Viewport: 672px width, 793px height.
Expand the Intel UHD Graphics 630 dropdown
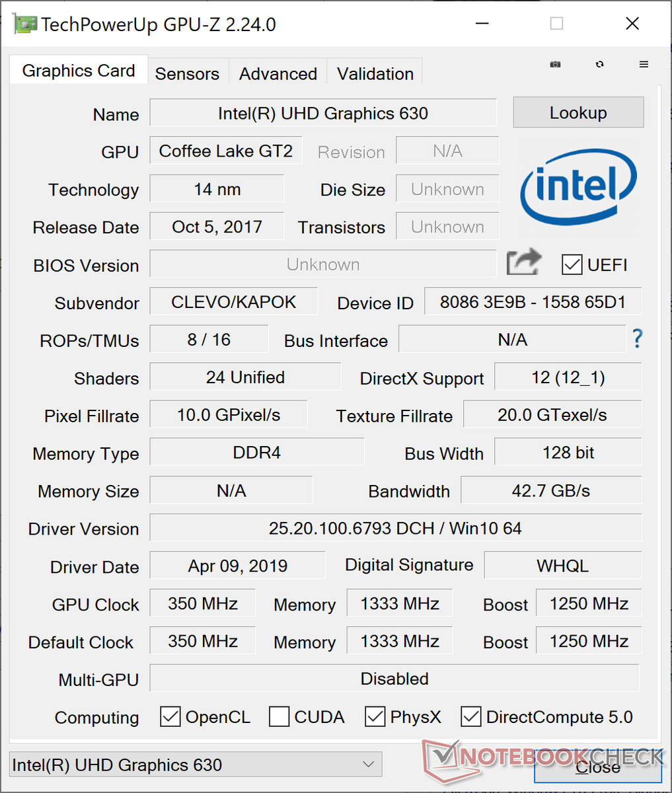(196, 765)
